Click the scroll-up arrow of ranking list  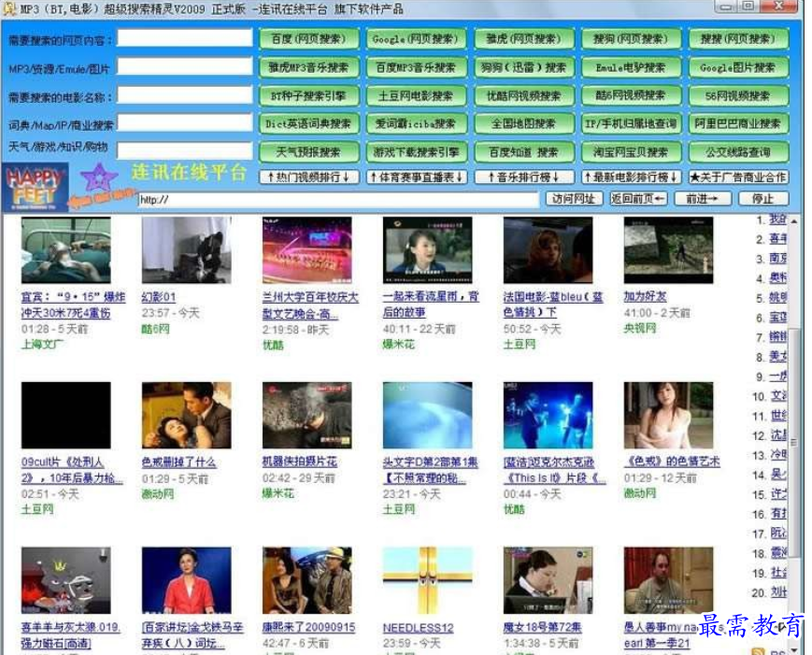click(x=794, y=221)
